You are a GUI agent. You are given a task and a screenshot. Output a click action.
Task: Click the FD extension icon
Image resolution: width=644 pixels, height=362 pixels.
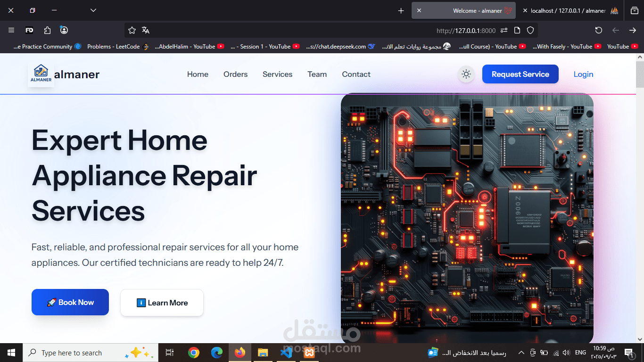(29, 30)
